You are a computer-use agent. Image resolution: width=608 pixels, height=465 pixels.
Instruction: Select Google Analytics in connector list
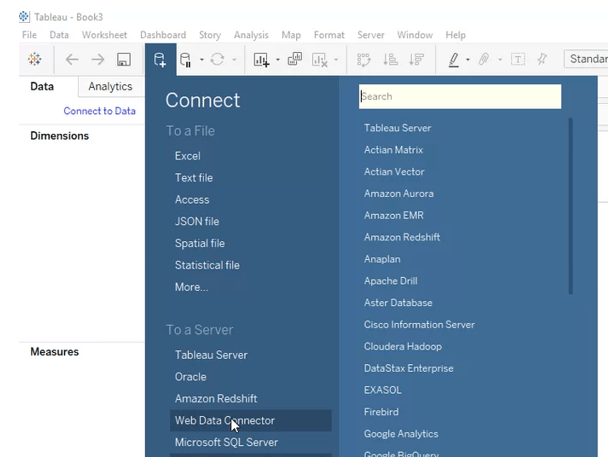click(401, 434)
